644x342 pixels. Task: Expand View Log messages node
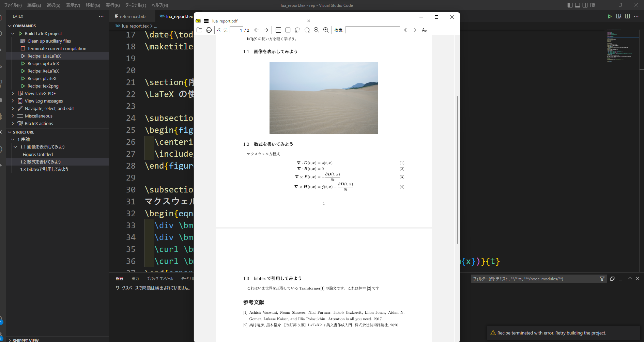(13, 101)
